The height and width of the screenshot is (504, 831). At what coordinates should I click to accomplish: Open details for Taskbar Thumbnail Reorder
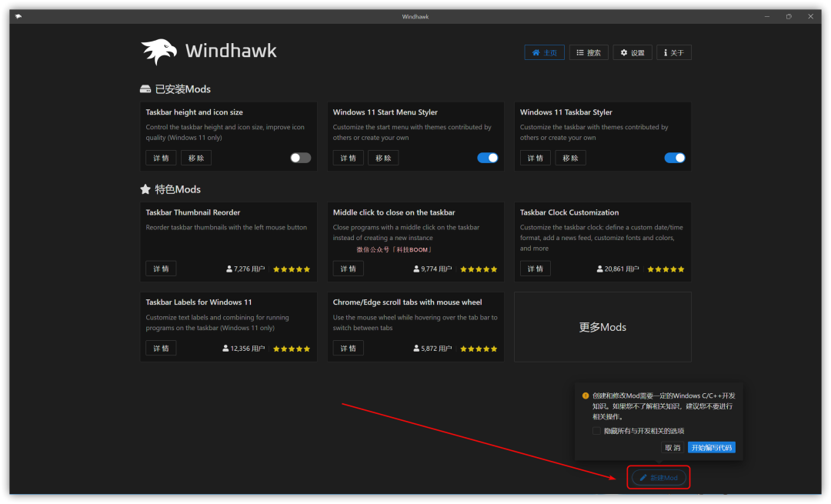tap(161, 269)
